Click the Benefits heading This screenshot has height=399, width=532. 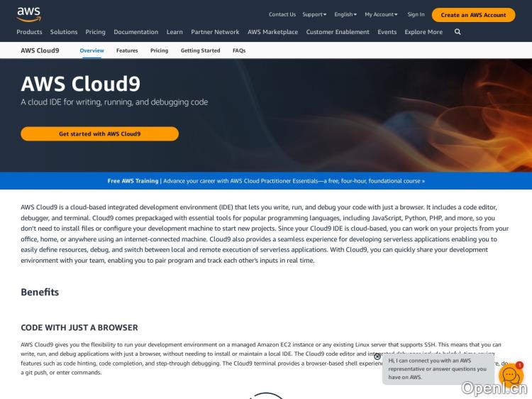pos(40,292)
